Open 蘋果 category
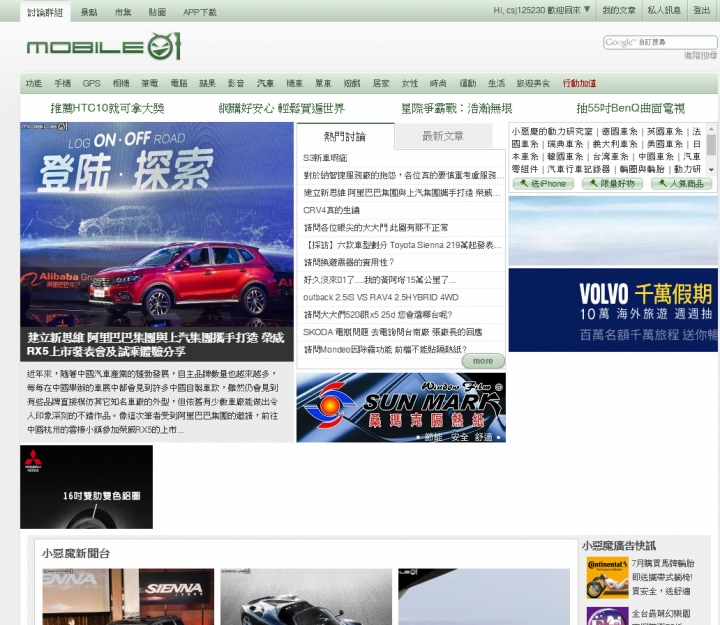The image size is (720, 625). (x=207, y=84)
